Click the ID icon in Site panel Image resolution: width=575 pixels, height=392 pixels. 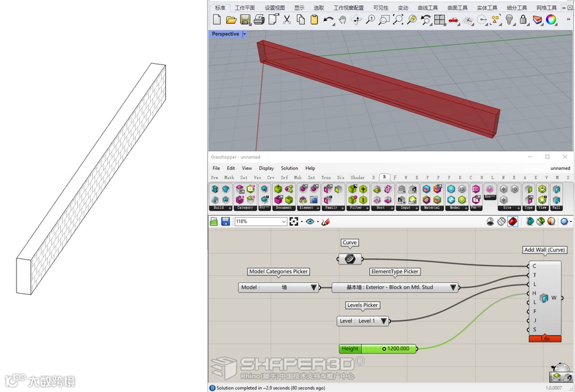click(514, 189)
